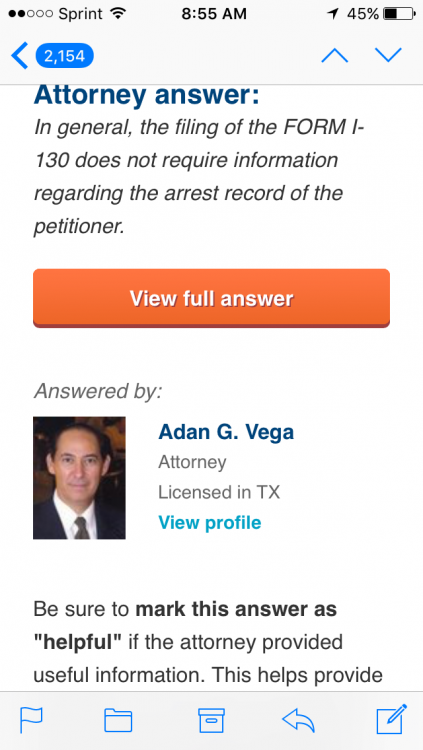Compose a new message with pencil icon
The width and height of the screenshot is (423, 750).
(x=391, y=718)
